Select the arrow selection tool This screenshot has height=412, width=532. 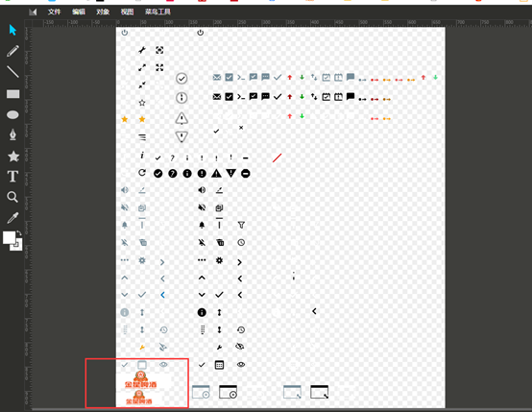12,30
